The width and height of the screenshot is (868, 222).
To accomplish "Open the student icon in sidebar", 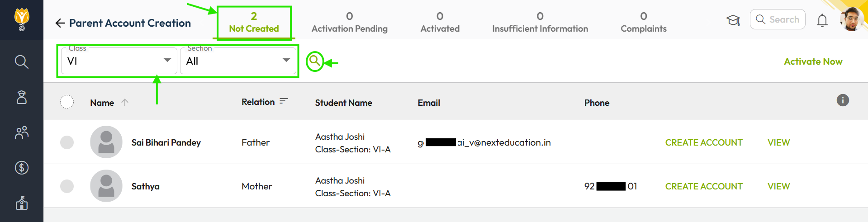I will coord(21,97).
